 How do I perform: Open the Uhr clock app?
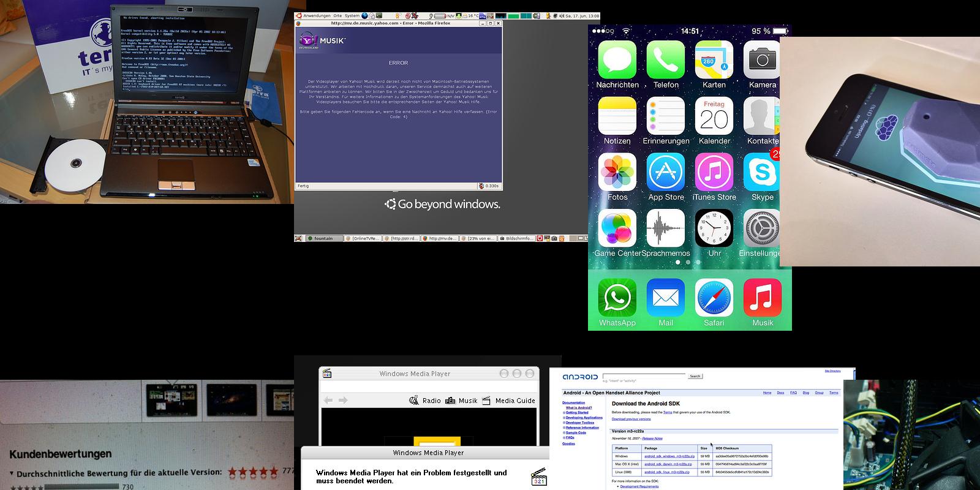click(x=714, y=228)
